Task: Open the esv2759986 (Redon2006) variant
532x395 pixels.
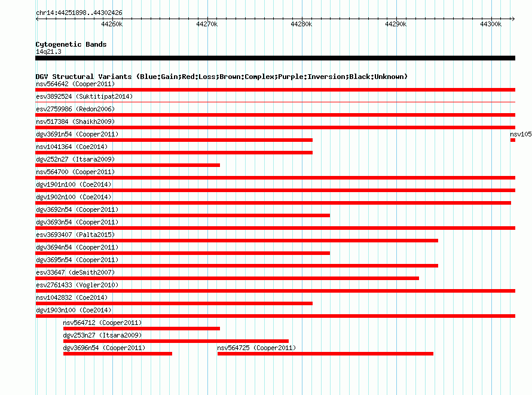Action: point(75,109)
